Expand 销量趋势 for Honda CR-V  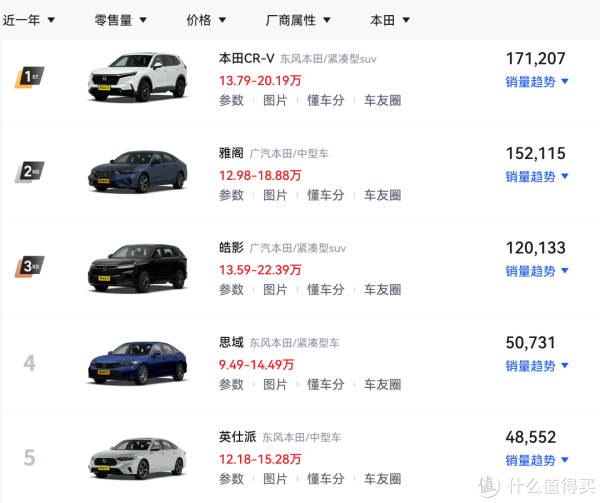537,82
